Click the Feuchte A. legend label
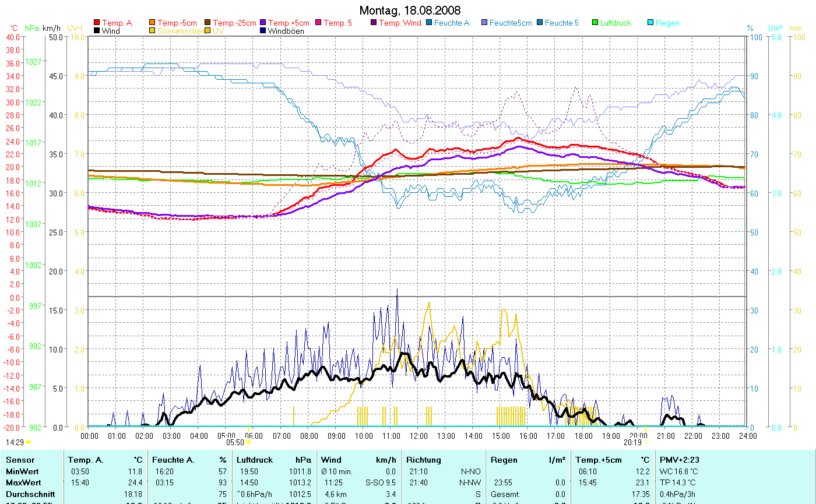 (x=452, y=23)
